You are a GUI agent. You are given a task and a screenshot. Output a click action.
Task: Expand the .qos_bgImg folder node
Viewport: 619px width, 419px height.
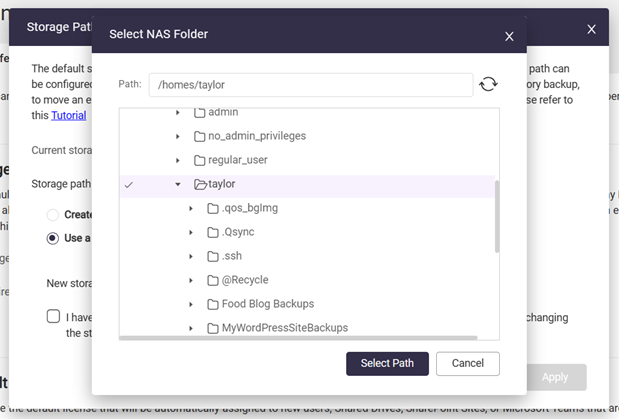[191, 208]
